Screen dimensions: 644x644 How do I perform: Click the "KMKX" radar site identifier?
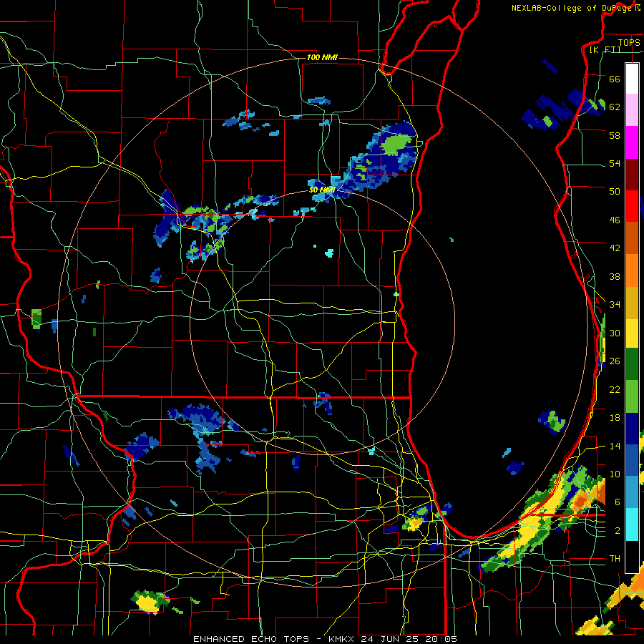click(343, 639)
